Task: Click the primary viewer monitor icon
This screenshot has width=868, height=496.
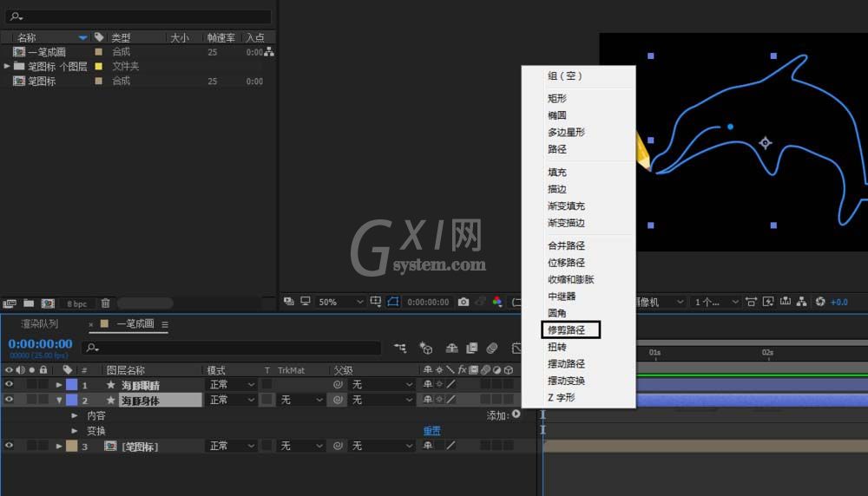Action: click(305, 302)
